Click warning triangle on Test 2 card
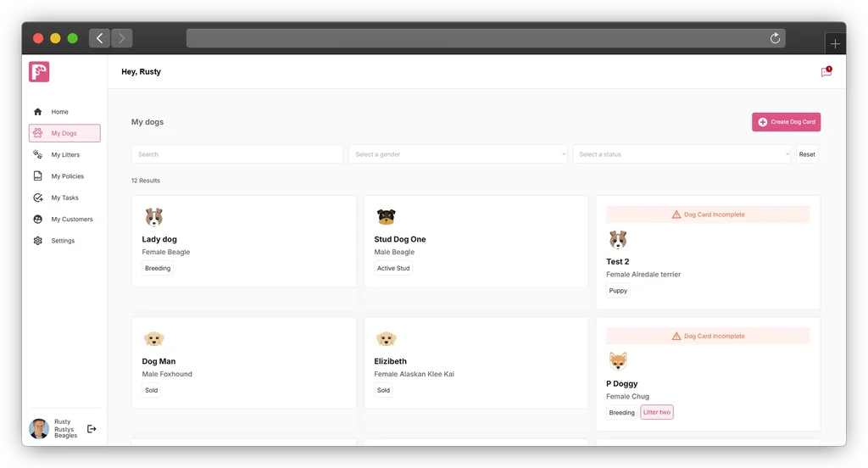 (x=676, y=214)
